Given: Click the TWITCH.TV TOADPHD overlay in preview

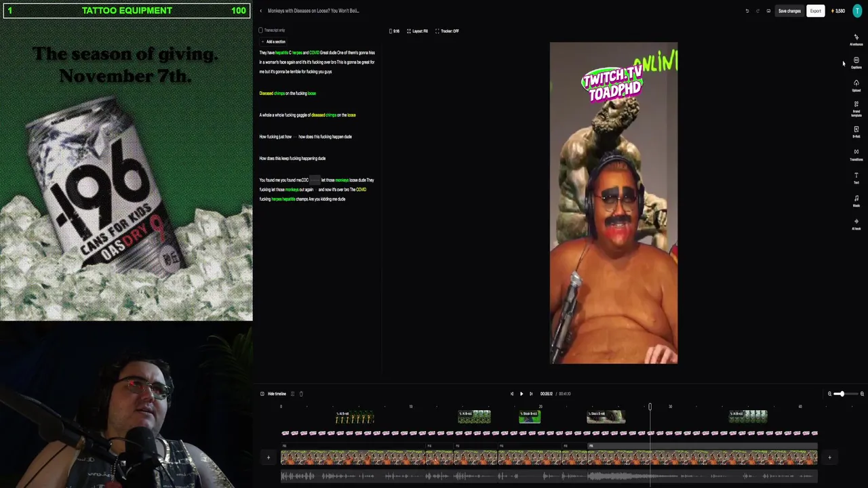Looking at the screenshot, I should (x=612, y=84).
